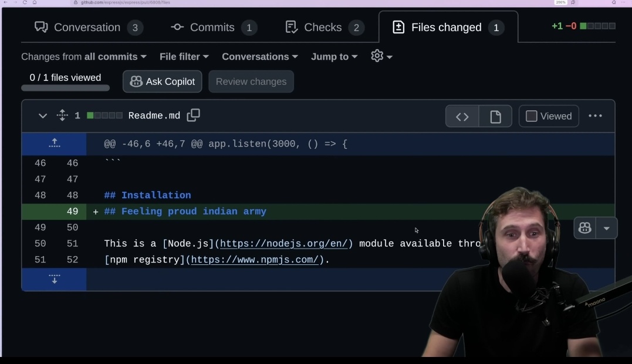632x364 pixels.
Task: Select the source diff view toggle
Action: click(x=462, y=116)
